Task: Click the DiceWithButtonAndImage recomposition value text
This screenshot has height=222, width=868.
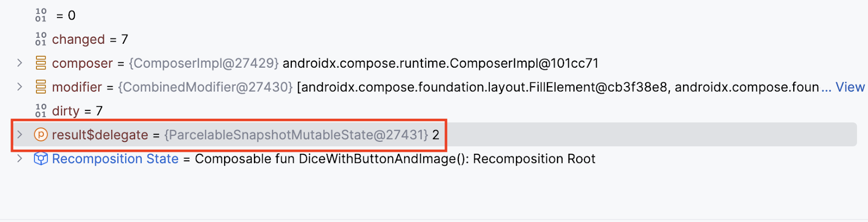Action: [x=395, y=159]
